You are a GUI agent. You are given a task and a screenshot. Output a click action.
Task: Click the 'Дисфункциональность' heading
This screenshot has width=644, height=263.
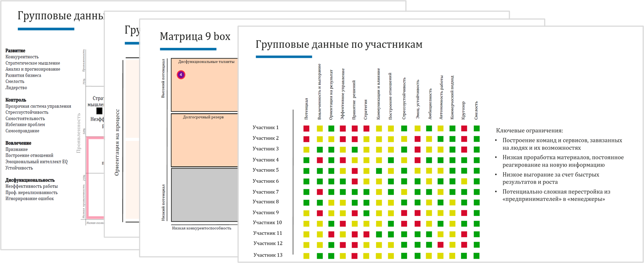[x=30, y=180]
